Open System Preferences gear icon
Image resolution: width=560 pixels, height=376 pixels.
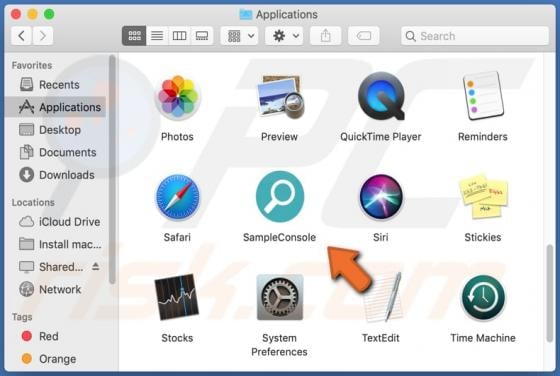280,297
